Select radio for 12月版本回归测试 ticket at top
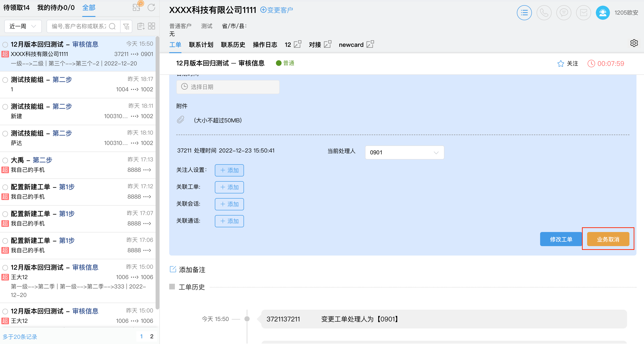644x344 pixels. click(5, 44)
